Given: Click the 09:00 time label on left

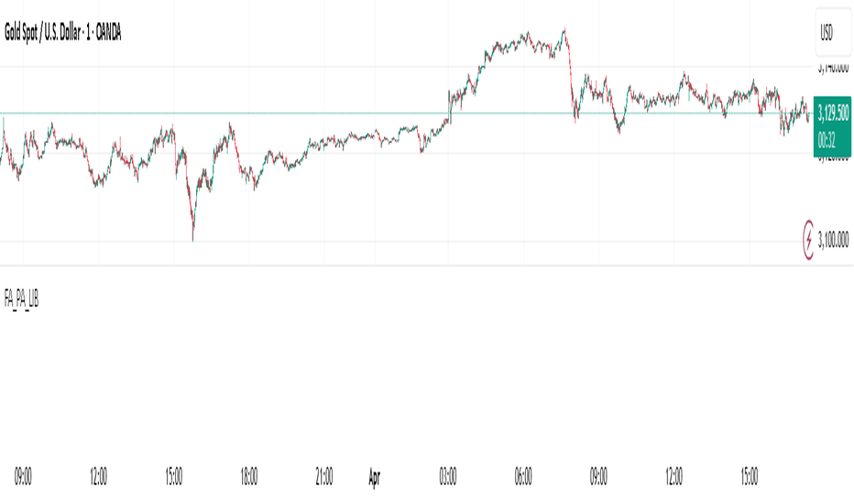Looking at the screenshot, I should (23, 477).
